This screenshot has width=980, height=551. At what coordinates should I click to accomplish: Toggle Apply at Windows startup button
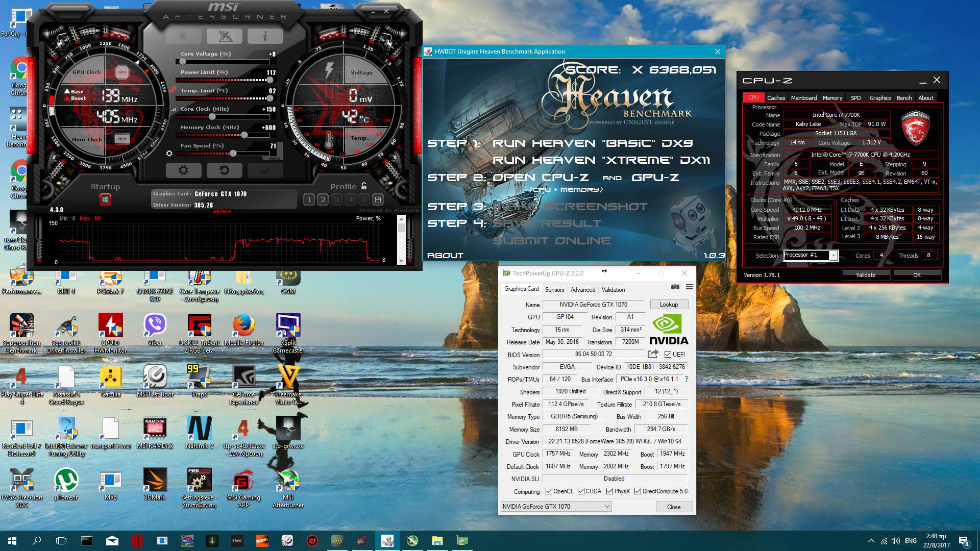coord(105,199)
